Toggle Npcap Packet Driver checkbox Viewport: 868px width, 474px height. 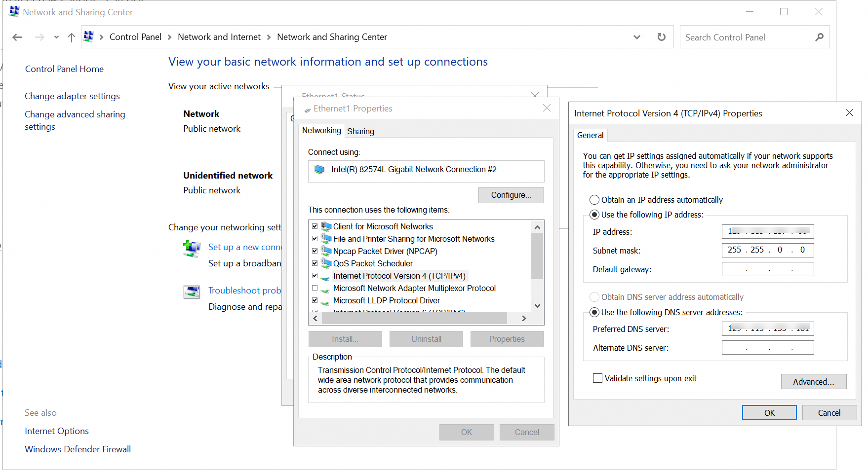pyautogui.click(x=315, y=251)
